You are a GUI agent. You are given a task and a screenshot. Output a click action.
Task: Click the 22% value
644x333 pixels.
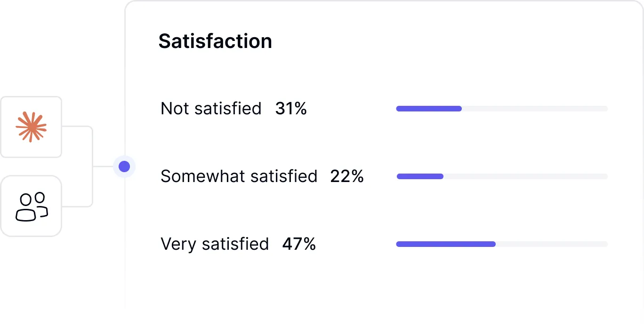click(347, 176)
